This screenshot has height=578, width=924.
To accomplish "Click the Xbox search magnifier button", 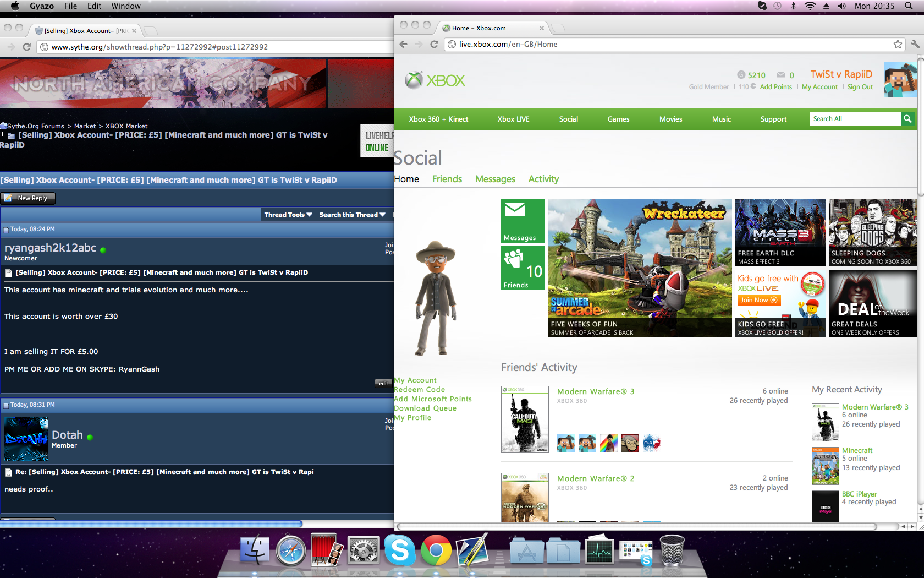I will click(908, 119).
